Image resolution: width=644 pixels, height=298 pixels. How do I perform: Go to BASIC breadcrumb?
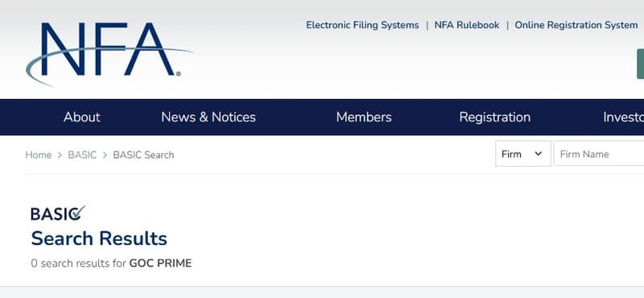click(x=82, y=155)
